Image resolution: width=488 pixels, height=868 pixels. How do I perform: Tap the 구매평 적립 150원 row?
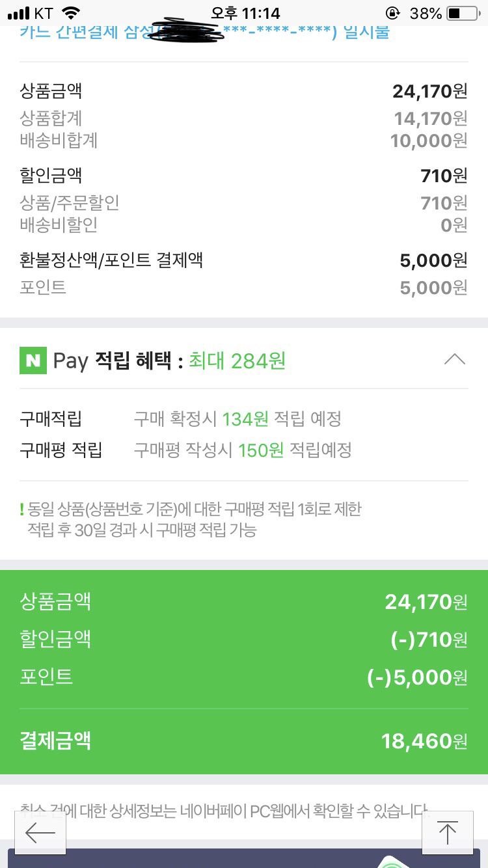click(244, 450)
